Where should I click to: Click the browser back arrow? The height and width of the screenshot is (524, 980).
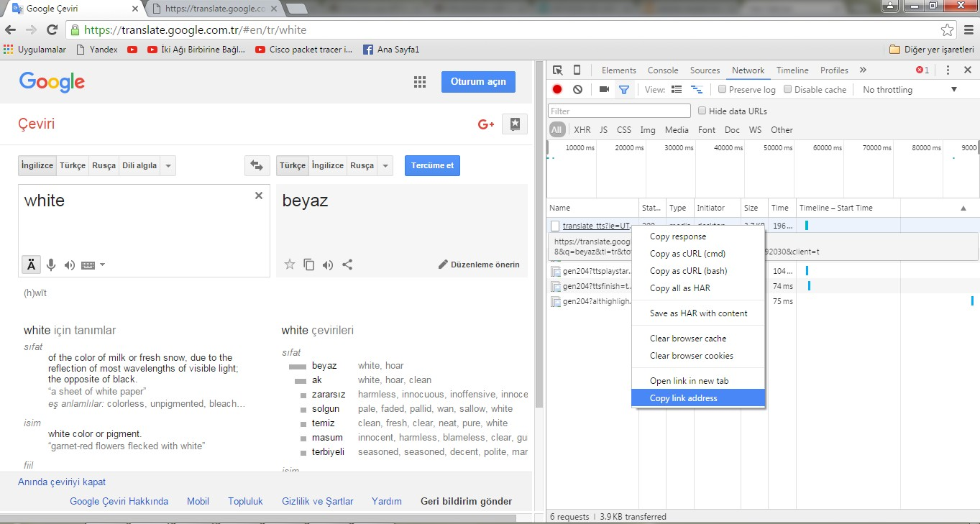click(11, 30)
